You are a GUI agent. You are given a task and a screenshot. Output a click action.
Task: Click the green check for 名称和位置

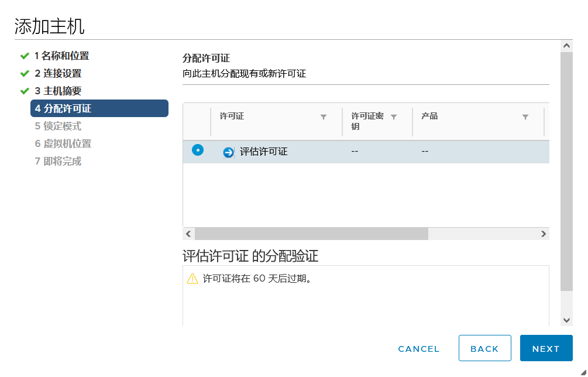tap(25, 56)
